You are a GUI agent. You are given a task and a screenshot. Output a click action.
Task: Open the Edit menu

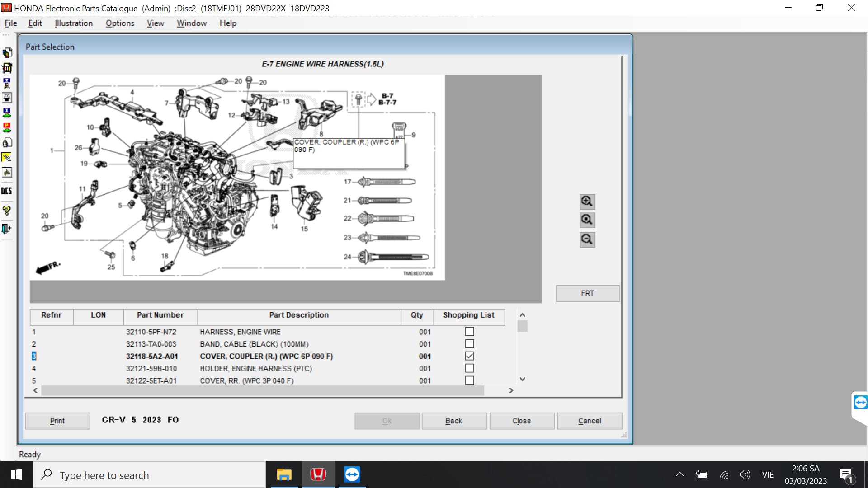[35, 23]
